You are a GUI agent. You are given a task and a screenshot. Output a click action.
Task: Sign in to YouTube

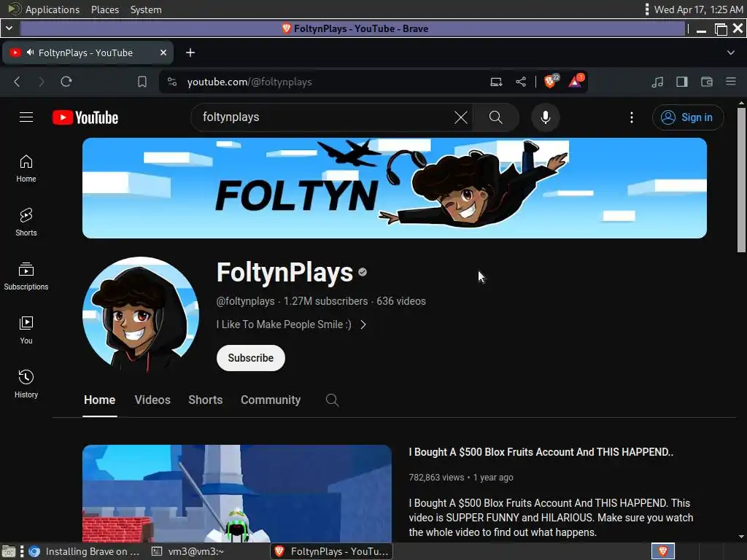(x=688, y=117)
